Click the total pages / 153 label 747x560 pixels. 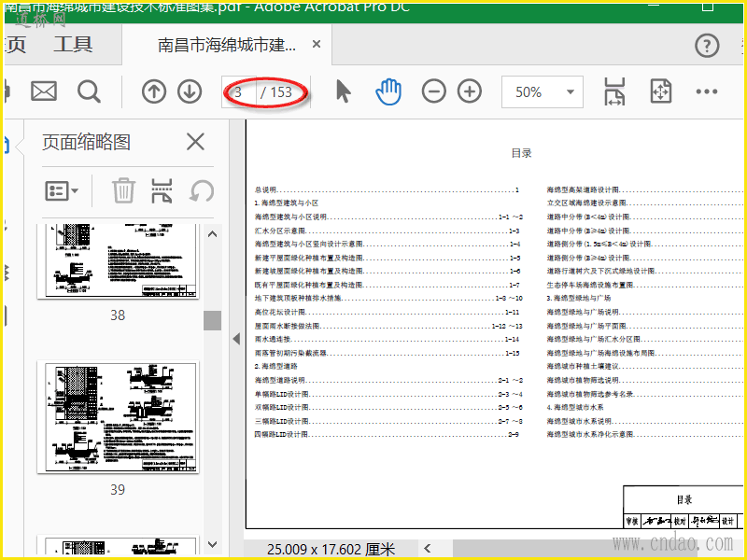(276, 91)
